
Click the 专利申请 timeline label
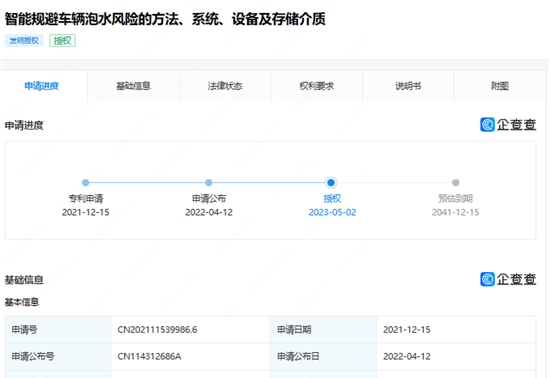86,198
